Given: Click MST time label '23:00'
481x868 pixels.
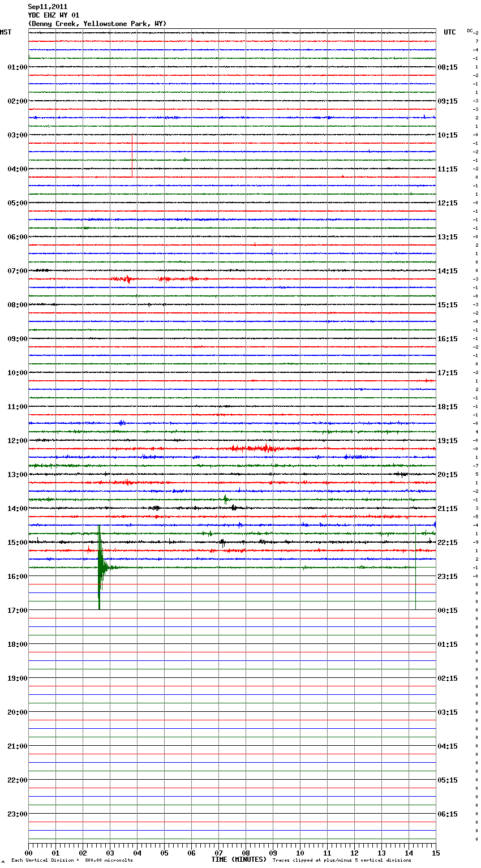Looking at the screenshot, I should (x=17, y=814).
